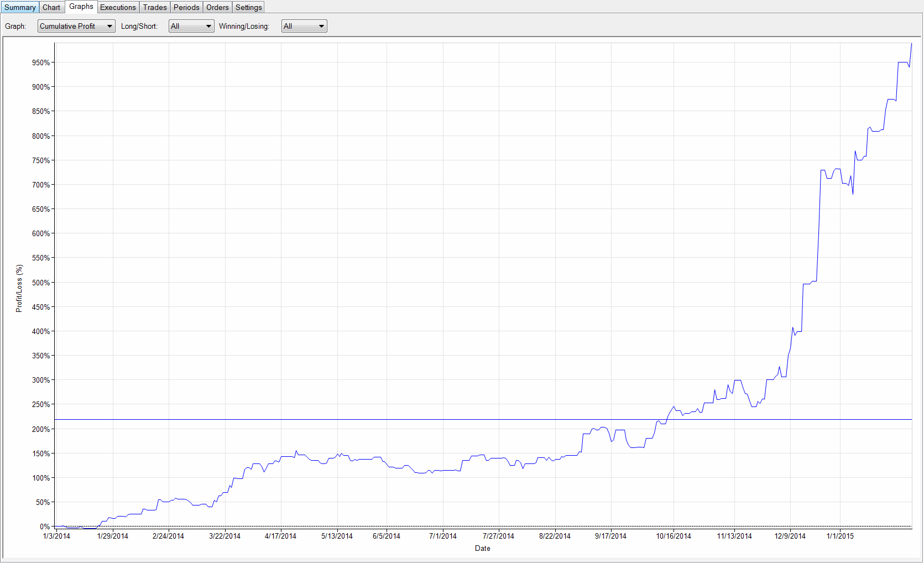Click the Profit/Loss (%) axis title
This screenshot has width=924, height=563.
pos(19,288)
